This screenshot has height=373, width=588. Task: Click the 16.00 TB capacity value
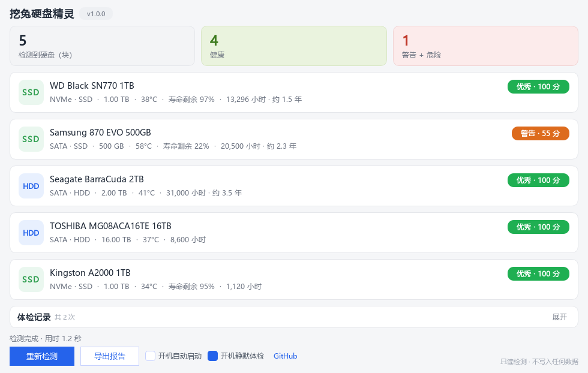pos(116,240)
